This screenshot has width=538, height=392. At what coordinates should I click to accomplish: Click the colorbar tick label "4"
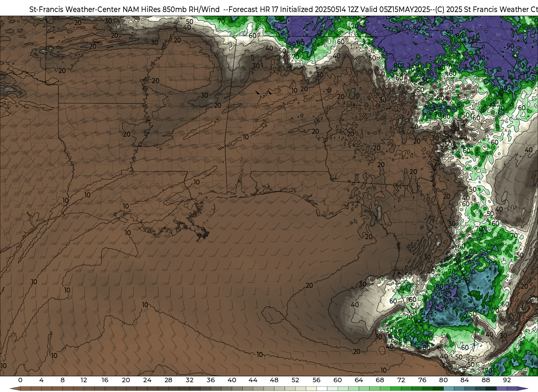pos(41,380)
